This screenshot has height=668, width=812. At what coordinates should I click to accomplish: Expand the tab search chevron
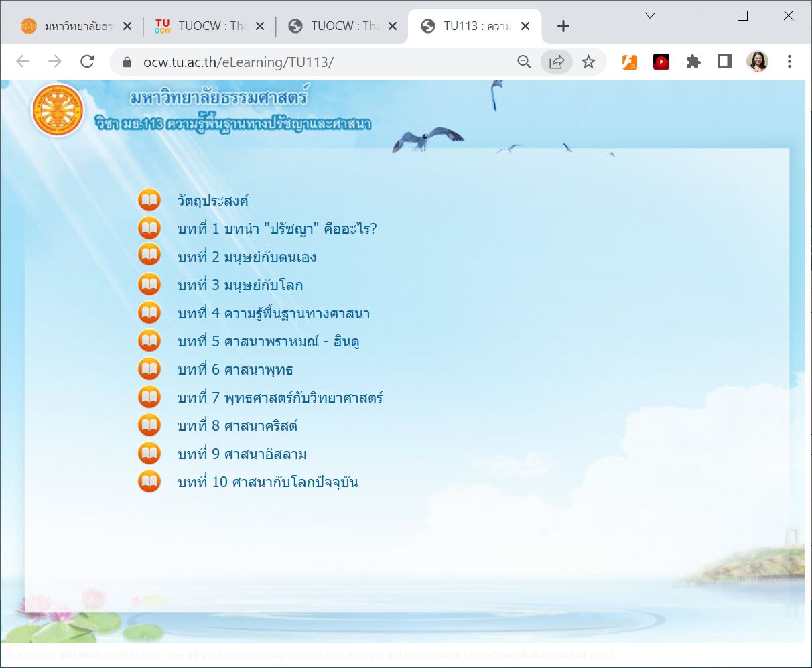(x=650, y=16)
